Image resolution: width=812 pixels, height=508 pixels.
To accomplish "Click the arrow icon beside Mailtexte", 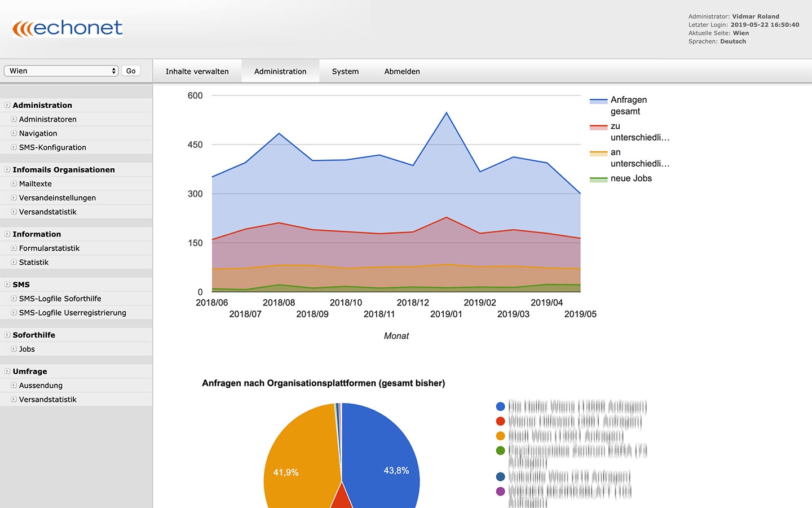I will pyautogui.click(x=14, y=183).
